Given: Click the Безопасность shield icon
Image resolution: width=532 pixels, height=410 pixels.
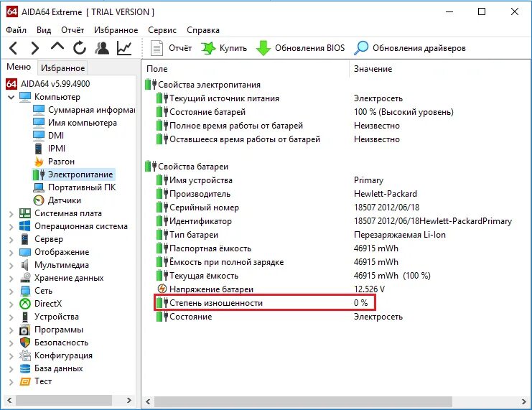Looking at the screenshot, I should (25, 342).
